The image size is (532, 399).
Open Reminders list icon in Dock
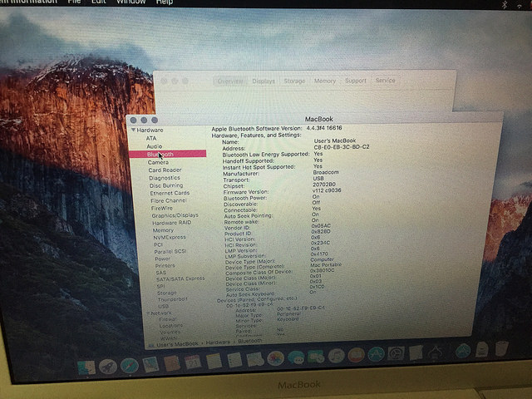(x=234, y=360)
